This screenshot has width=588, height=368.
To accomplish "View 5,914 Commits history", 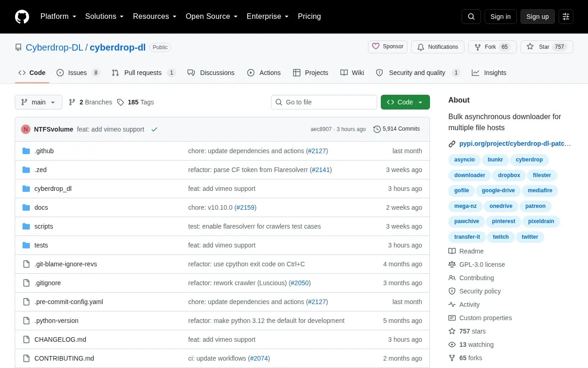I will pos(397,129).
